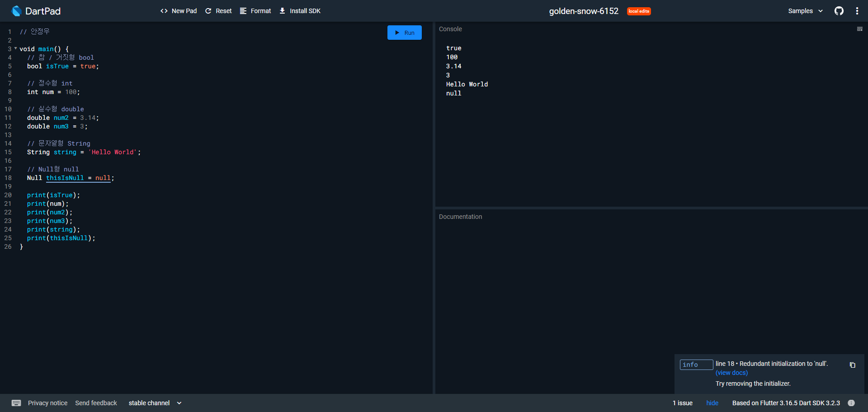Click the Reset circular arrow icon
This screenshot has width=868, height=412.
pyautogui.click(x=208, y=11)
